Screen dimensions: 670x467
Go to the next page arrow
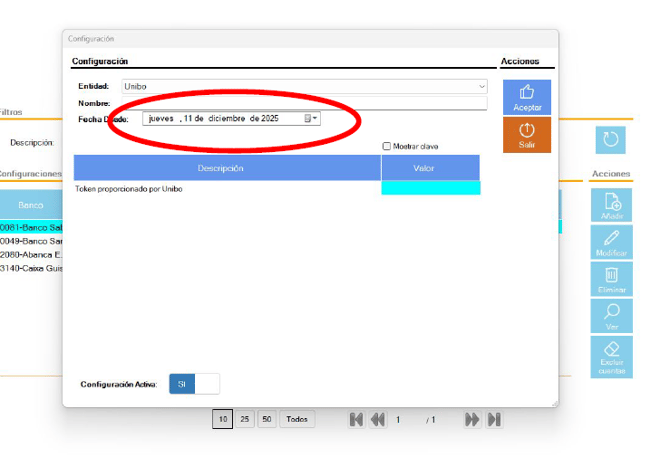472,420
